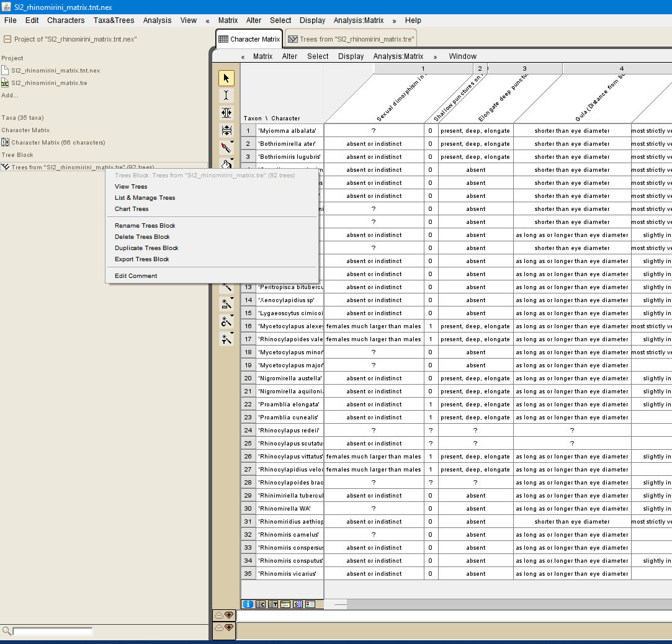Click the SI2_rhinomirini_matrix.tre file icon
The width and height of the screenshot is (672, 644).
[x=5, y=83]
